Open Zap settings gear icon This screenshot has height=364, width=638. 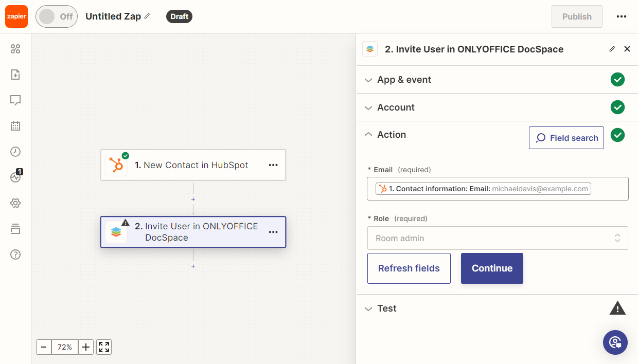[x=15, y=203]
